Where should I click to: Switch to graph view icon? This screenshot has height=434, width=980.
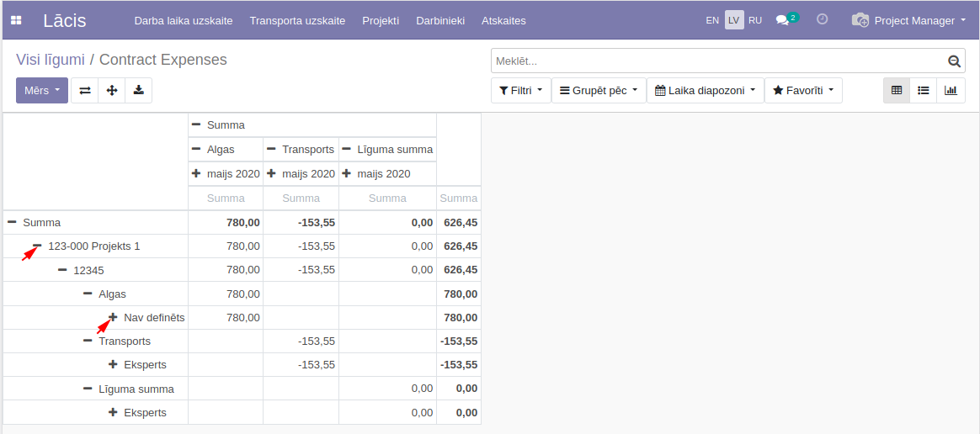click(x=951, y=90)
